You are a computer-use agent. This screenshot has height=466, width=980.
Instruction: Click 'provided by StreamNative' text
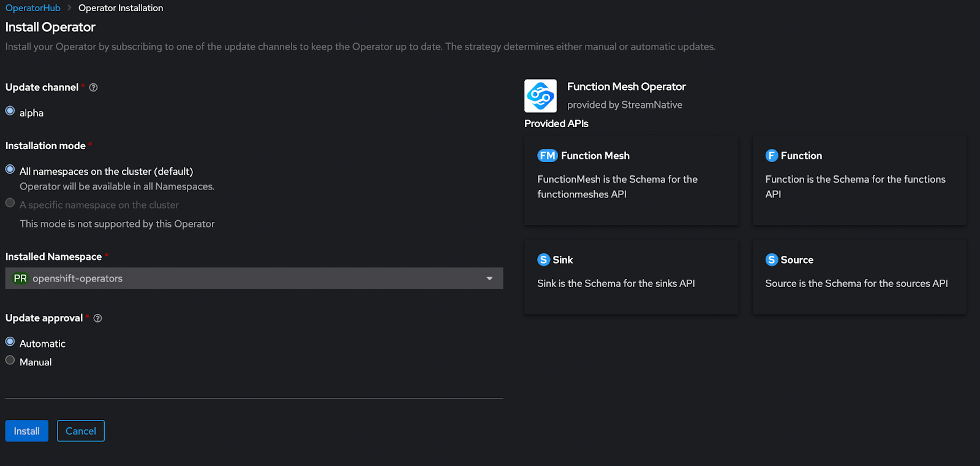tap(625, 105)
